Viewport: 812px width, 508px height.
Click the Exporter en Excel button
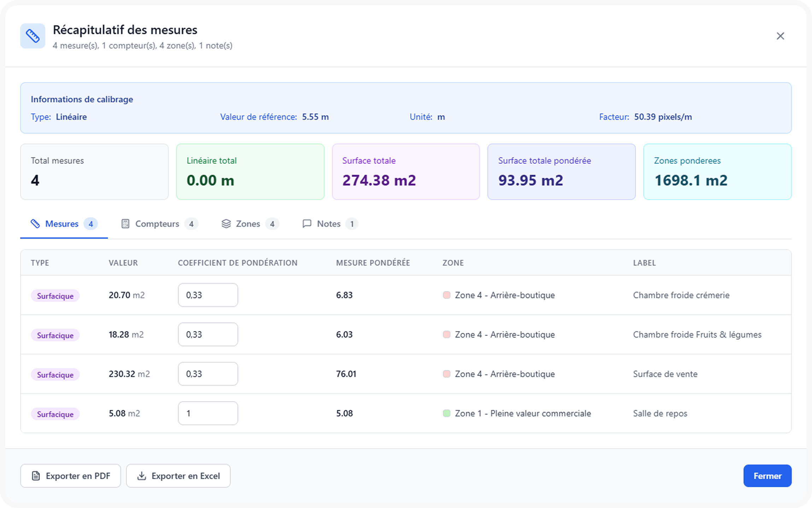178,476
